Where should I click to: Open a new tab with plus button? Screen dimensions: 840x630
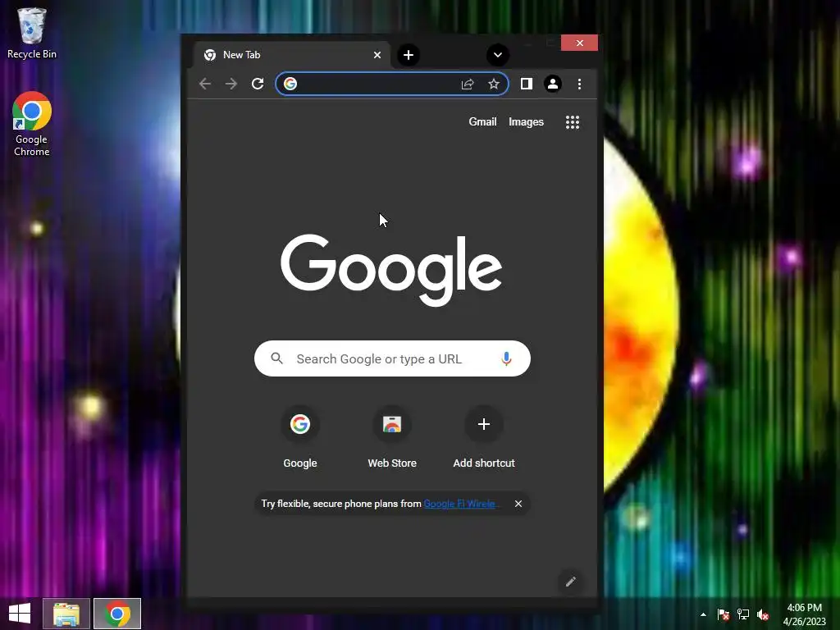point(409,55)
